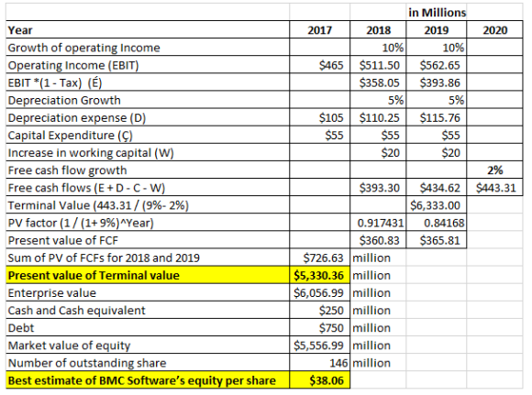Select the 2020 free cash flow $443.31
Image resolution: width=532 pixels, height=395 pixels.
[x=494, y=187]
